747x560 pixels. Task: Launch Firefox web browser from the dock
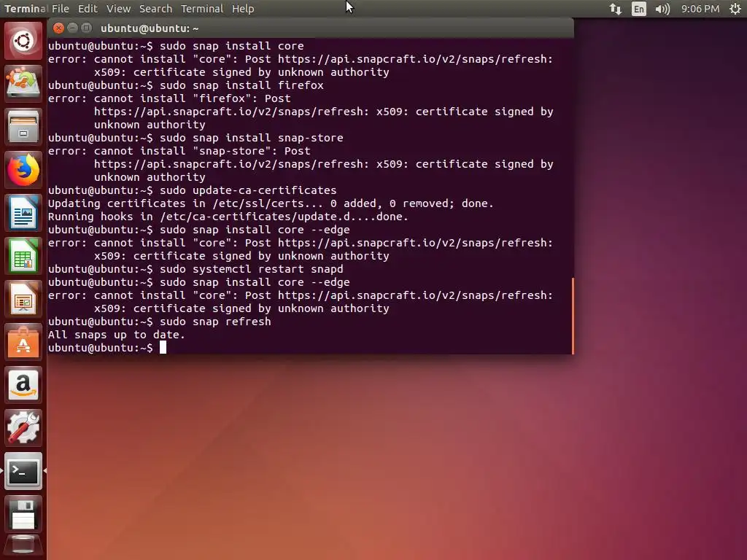tap(23, 170)
